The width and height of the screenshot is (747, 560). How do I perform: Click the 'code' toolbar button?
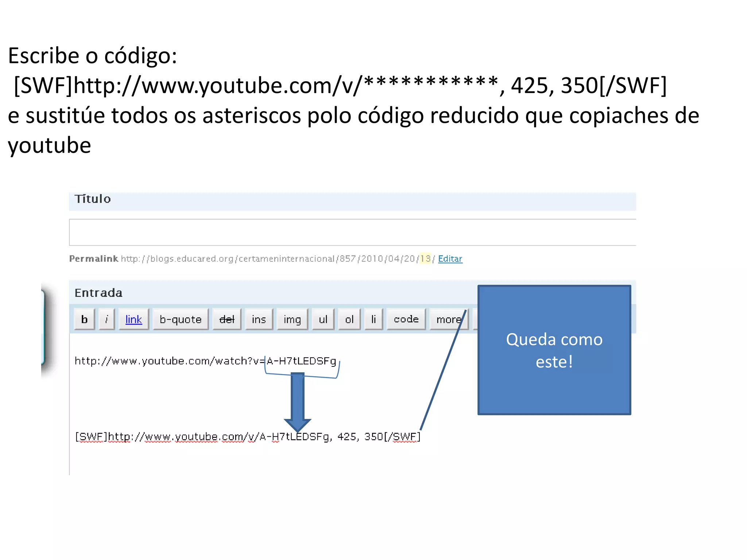[406, 319]
